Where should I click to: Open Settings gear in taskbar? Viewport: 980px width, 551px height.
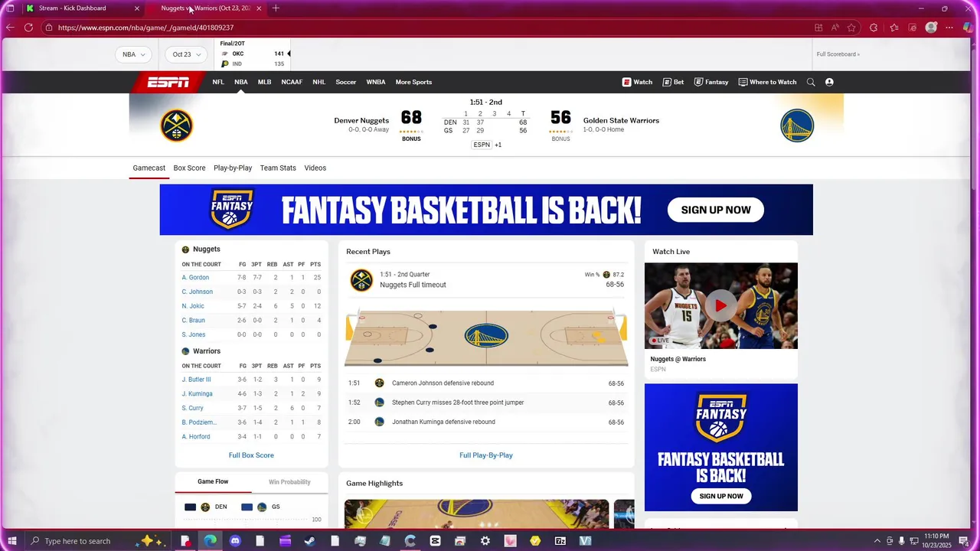tap(485, 541)
